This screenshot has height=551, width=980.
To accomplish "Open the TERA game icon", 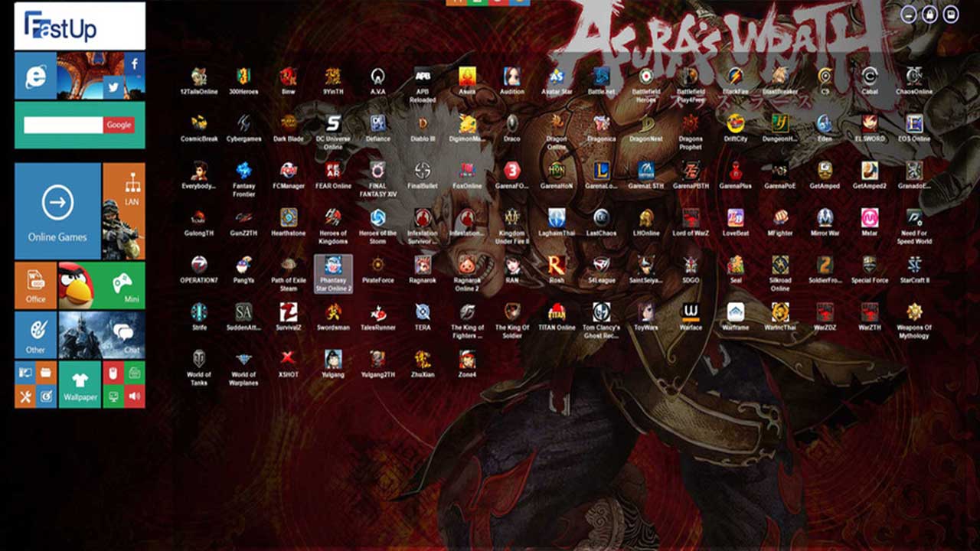I will coord(422,312).
